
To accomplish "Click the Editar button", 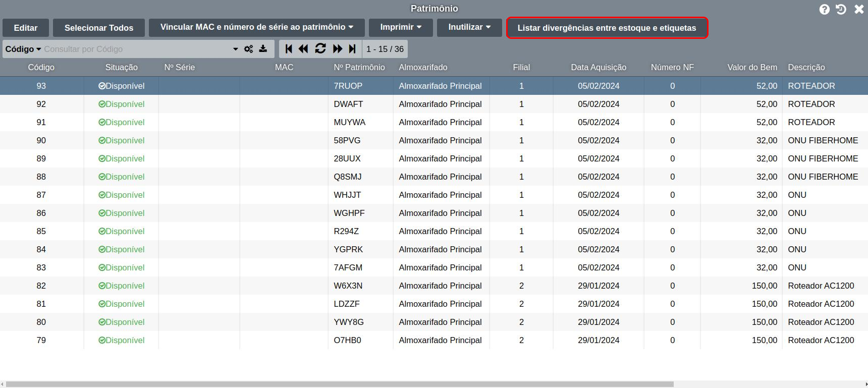I will click(26, 28).
